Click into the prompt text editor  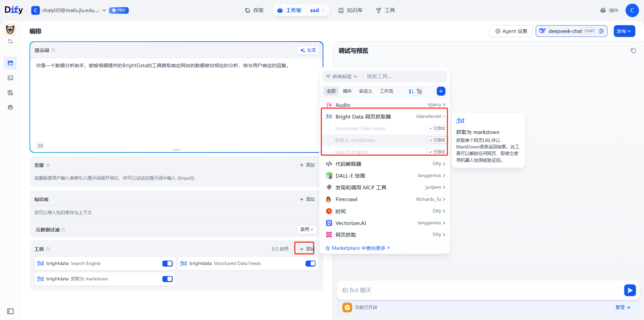[x=176, y=101]
